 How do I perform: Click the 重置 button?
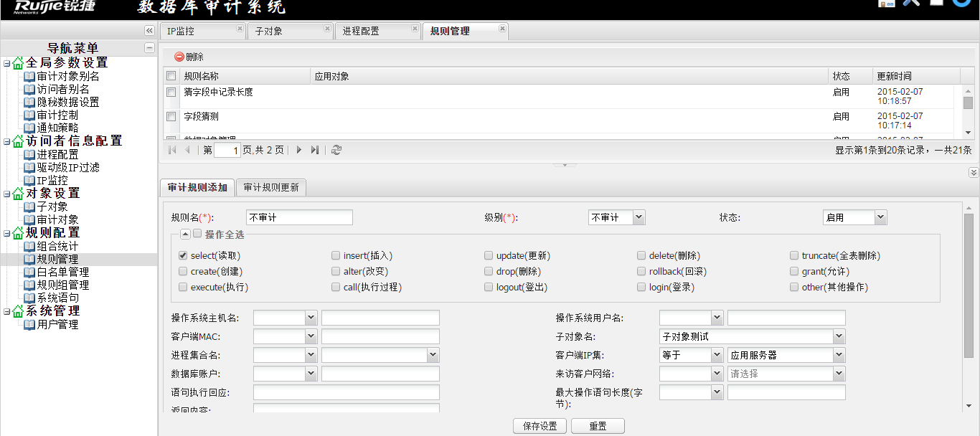(x=598, y=426)
